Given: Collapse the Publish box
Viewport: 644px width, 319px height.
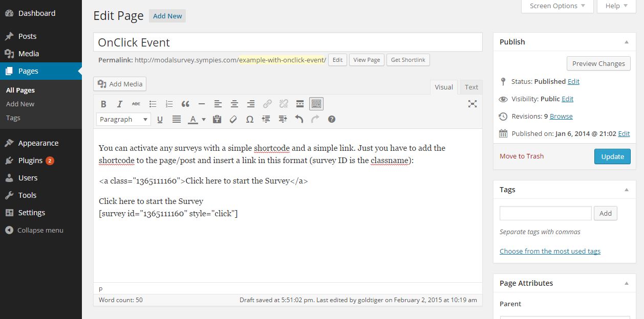Looking at the screenshot, I should 627,42.
